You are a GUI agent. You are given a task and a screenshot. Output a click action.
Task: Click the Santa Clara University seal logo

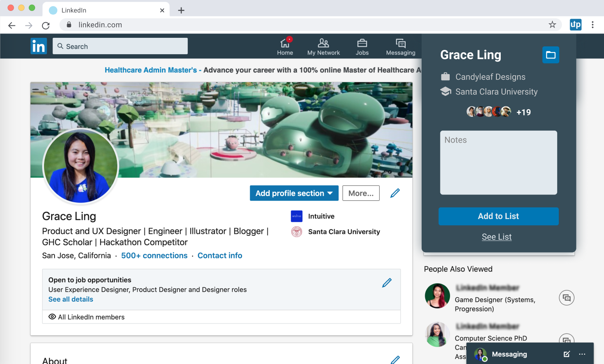pyautogui.click(x=297, y=231)
